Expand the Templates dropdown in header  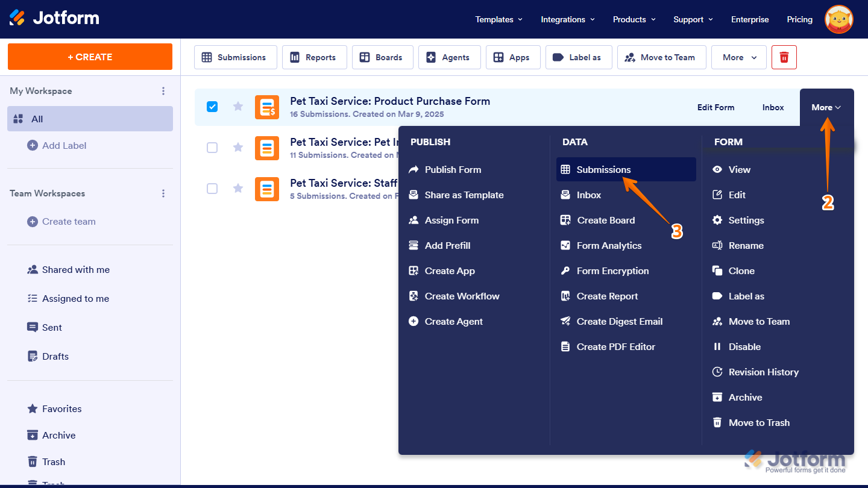(499, 19)
